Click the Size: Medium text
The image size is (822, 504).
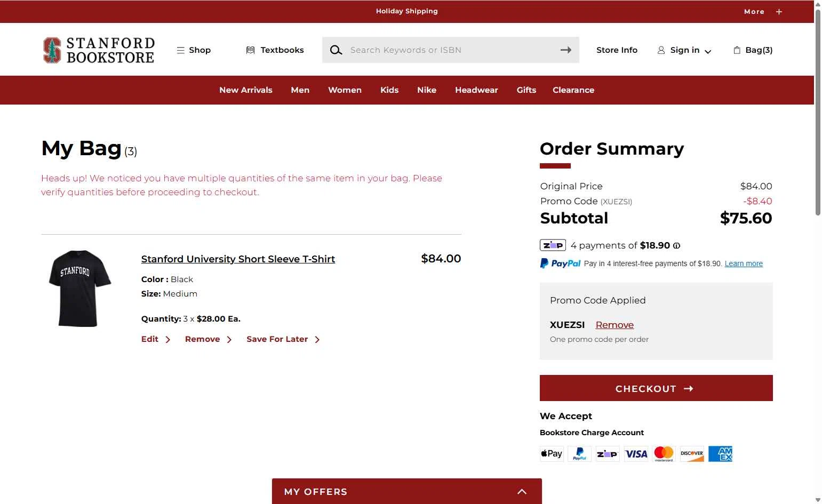169,294
